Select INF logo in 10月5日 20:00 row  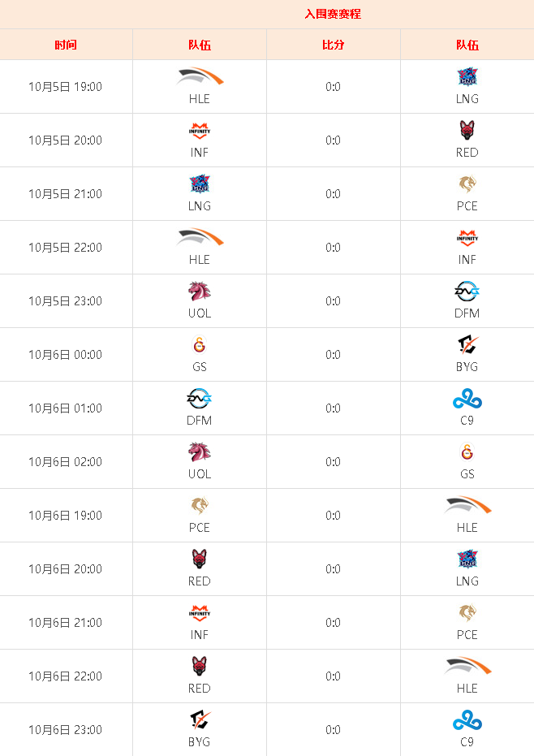click(x=200, y=131)
